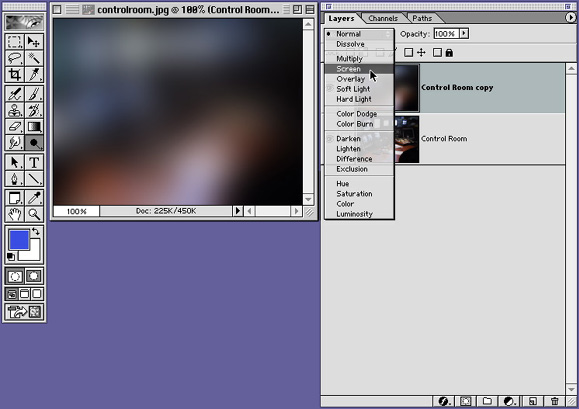Toggle the lock all checkbox
Image resolution: width=579 pixels, height=409 pixels.
click(437, 53)
